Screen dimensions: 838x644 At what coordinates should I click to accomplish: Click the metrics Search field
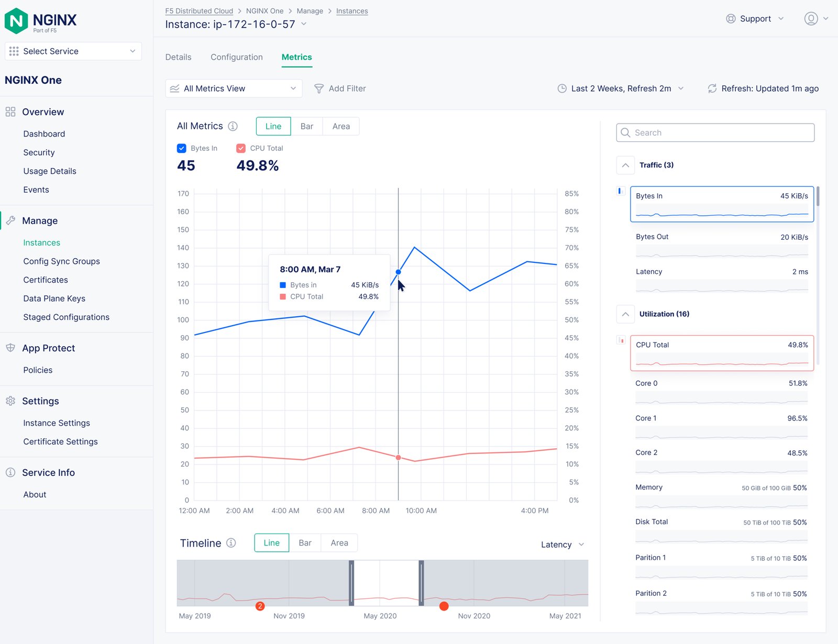click(x=715, y=133)
